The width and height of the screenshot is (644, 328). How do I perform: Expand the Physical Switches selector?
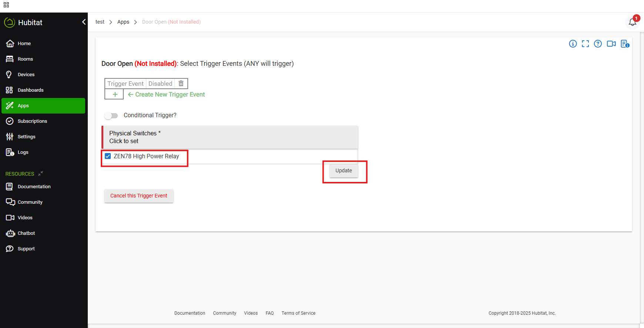point(230,137)
